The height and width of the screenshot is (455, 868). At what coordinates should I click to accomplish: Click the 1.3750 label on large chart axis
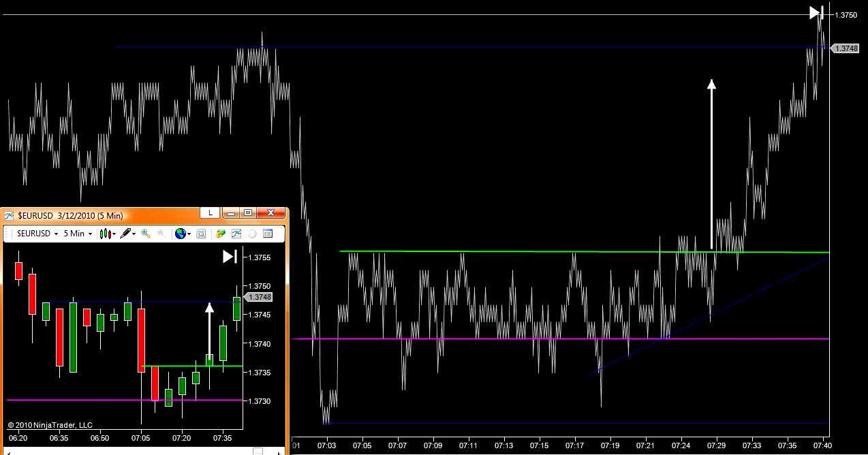(x=846, y=15)
